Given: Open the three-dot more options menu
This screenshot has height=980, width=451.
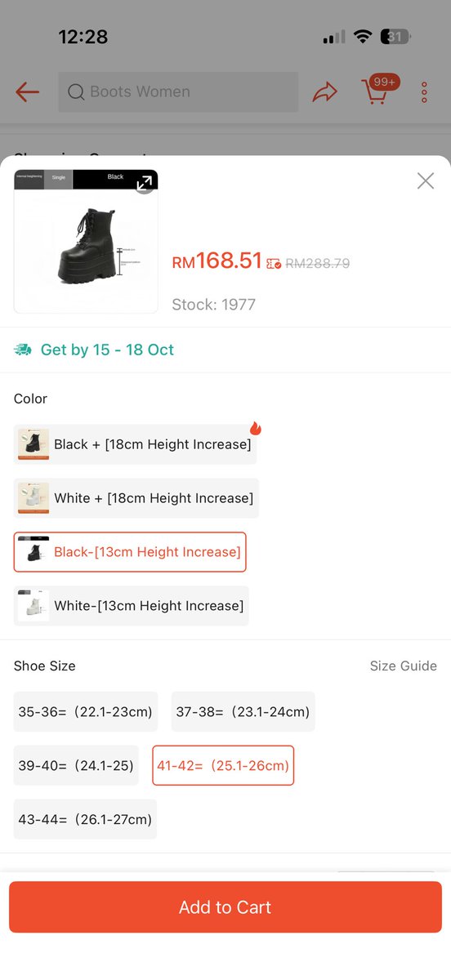Looking at the screenshot, I should (x=425, y=92).
